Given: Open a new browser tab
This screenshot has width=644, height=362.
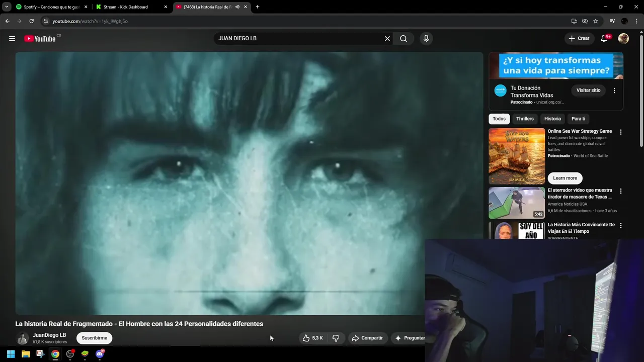Looking at the screenshot, I should coord(258,7).
